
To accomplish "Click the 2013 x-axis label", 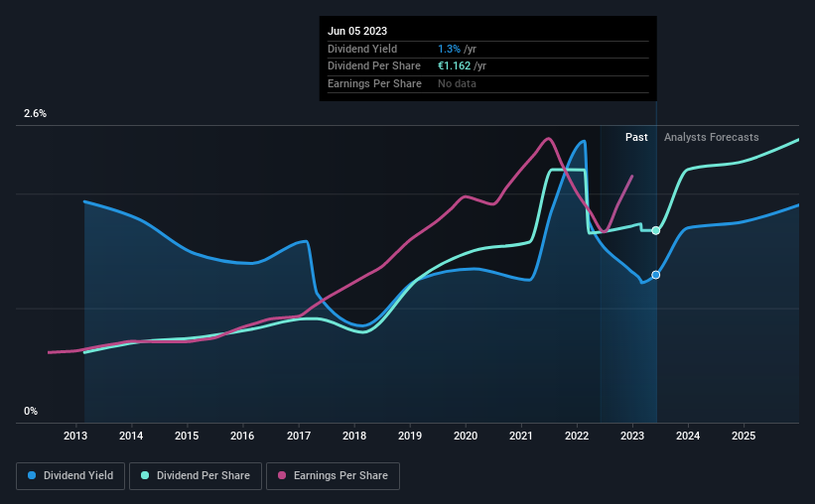I will click(75, 436).
